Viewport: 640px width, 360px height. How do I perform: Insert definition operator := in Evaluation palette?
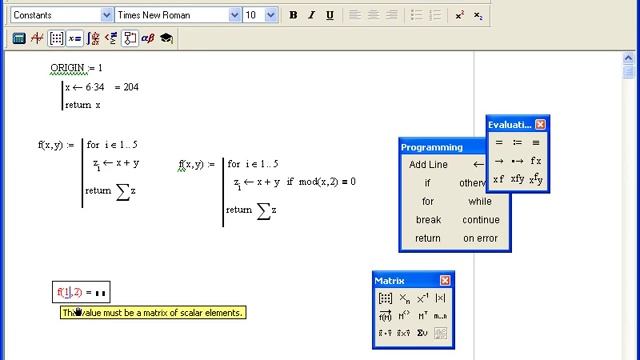point(517,142)
